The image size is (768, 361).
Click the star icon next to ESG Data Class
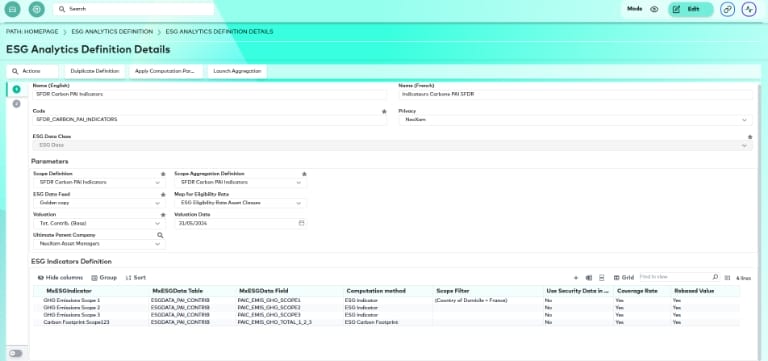click(x=750, y=137)
